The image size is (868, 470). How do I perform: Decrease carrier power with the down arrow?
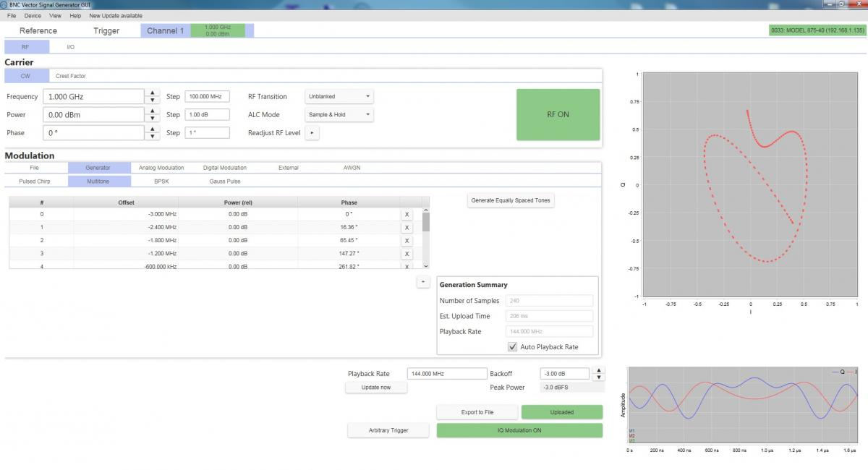click(x=152, y=119)
